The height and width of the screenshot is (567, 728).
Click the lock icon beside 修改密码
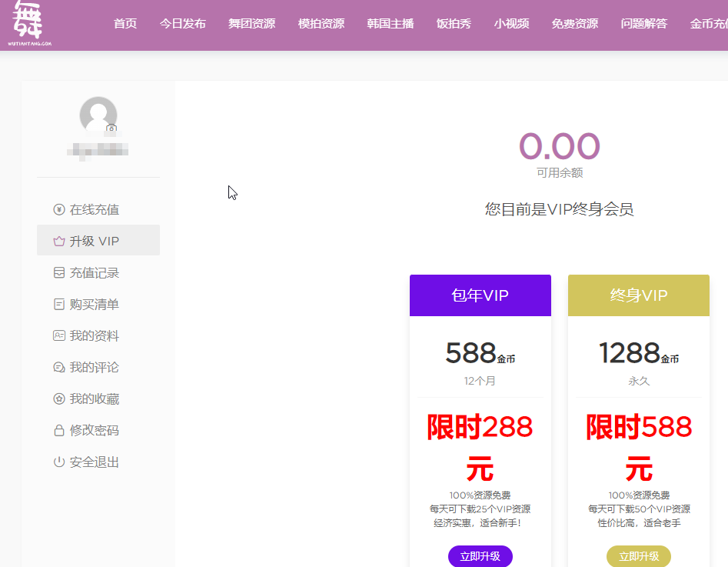[59, 430]
